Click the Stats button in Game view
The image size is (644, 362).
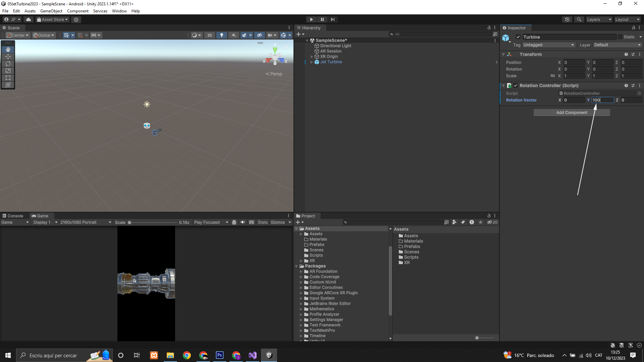(x=263, y=222)
